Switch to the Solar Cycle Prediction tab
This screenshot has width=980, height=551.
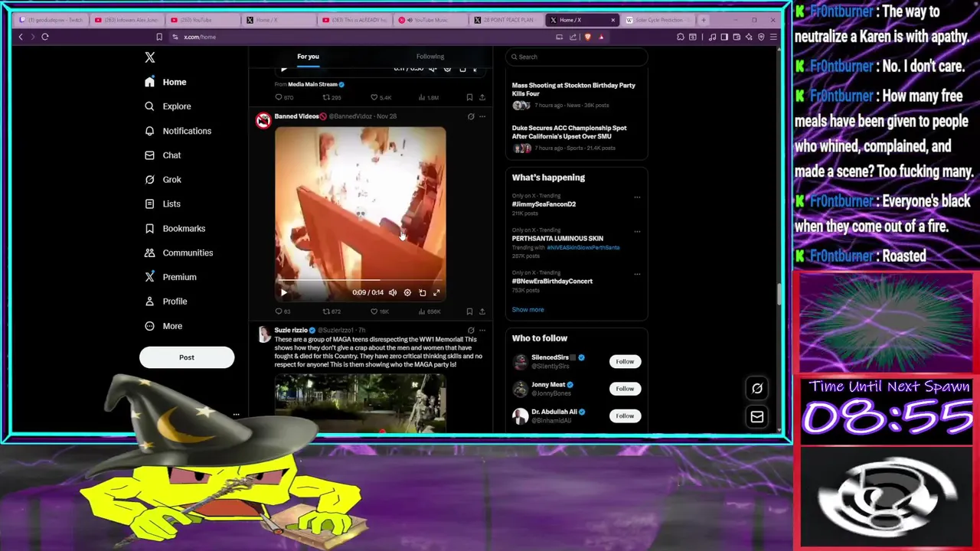pyautogui.click(x=657, y=20)
